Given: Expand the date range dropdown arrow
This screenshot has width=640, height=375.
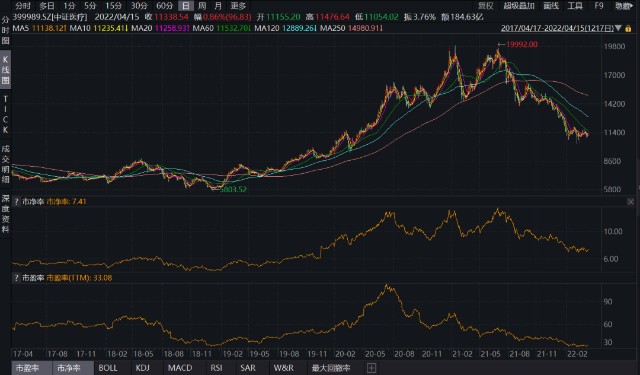Looking at the screenshot, I should [x=618, y=29].
